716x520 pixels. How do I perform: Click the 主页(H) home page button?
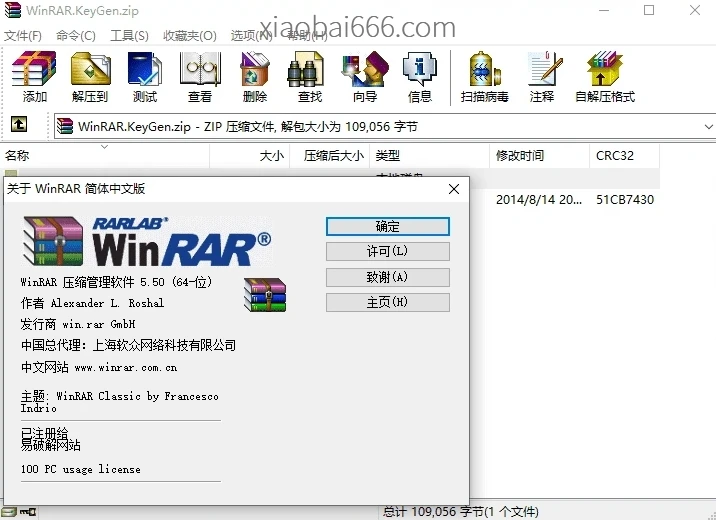coord(388,302)
